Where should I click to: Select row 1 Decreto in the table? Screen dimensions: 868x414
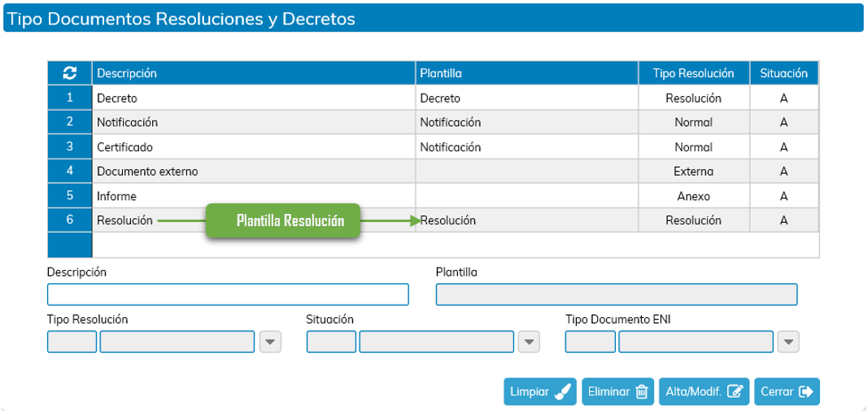coord(433,98)
